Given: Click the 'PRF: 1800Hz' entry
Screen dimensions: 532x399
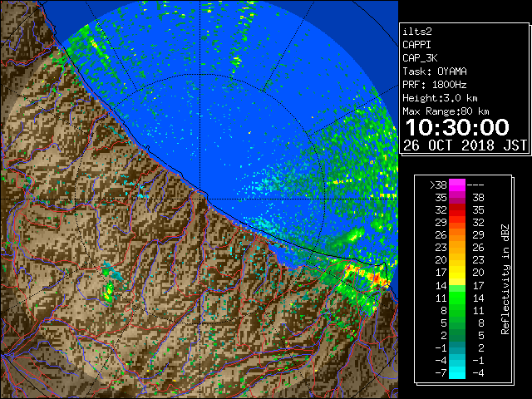Looking at the screenshot, I should pyautogui.click(x=434, y=85).
